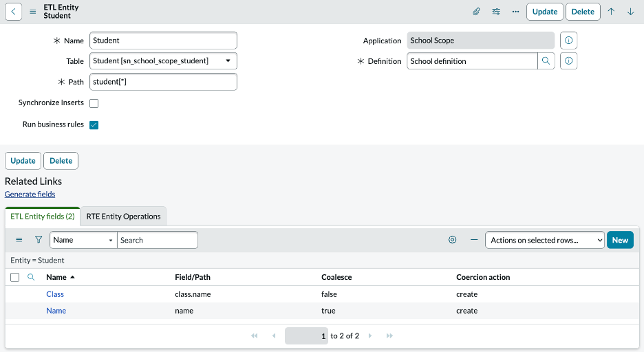Click New button in related list
644x352 pixels.
point(620,240)
